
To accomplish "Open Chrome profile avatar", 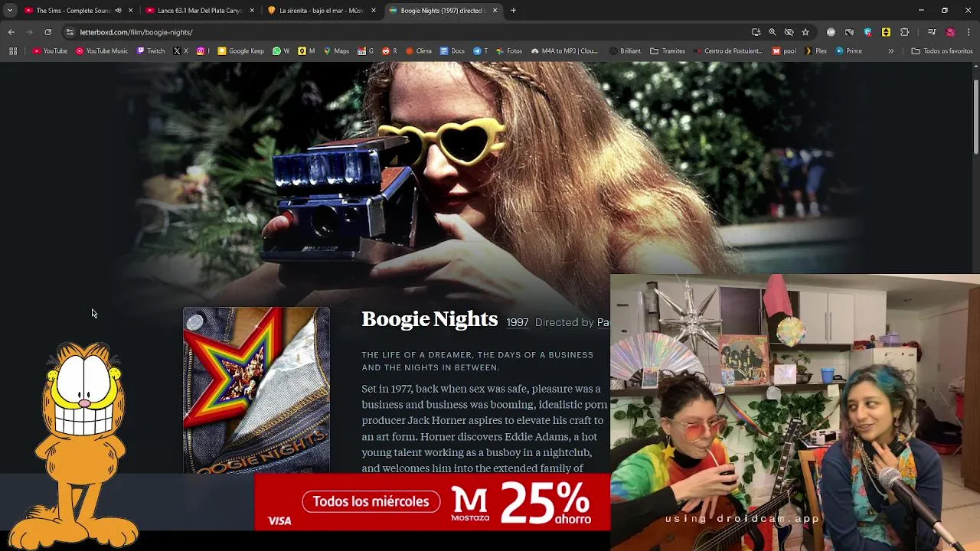I will click(x=950, y=32).
